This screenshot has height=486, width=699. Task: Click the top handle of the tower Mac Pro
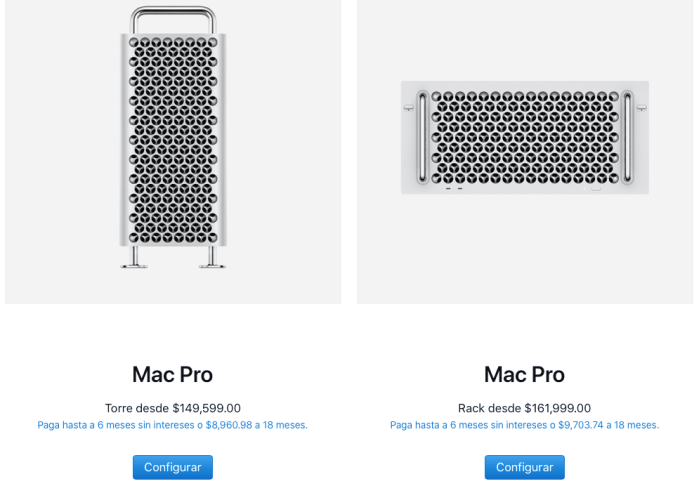tap(173, 12)
